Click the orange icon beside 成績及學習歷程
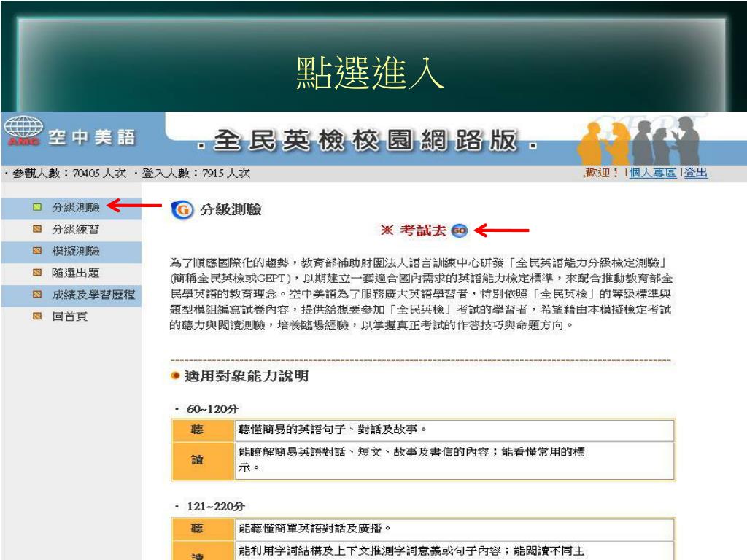 point(37,295)
